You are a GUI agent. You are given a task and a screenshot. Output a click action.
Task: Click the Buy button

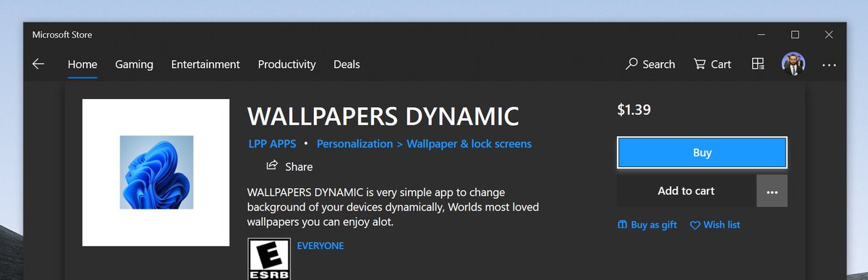[x=702, y=153]
